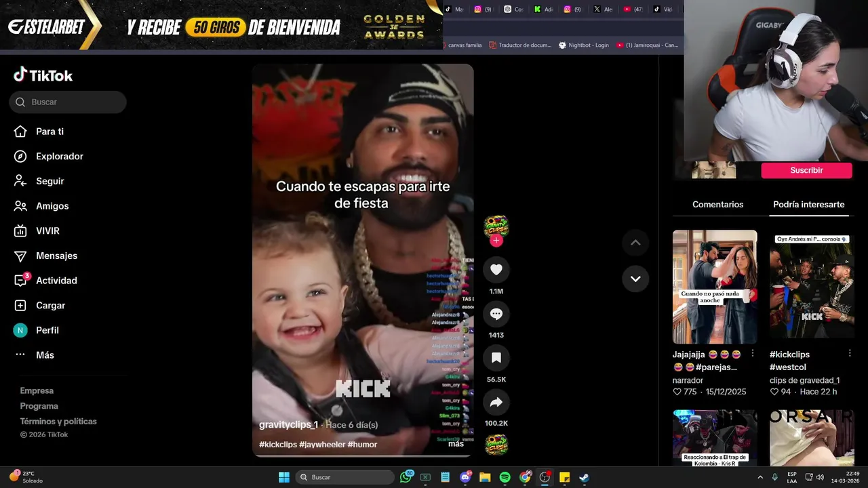Switch to the ChatGPT browser tab

[513, 9]
